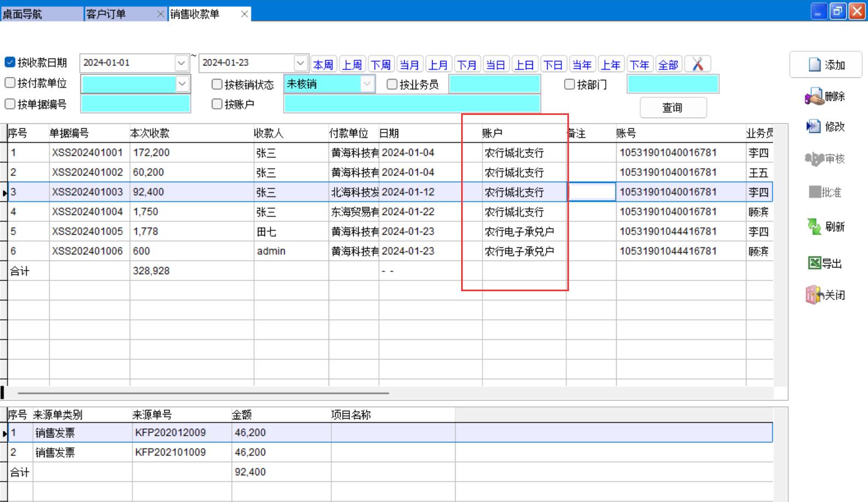Switch to the 桌面导航 tab
The width and height of the screenshot is (868, 502).
pos(22,14)
